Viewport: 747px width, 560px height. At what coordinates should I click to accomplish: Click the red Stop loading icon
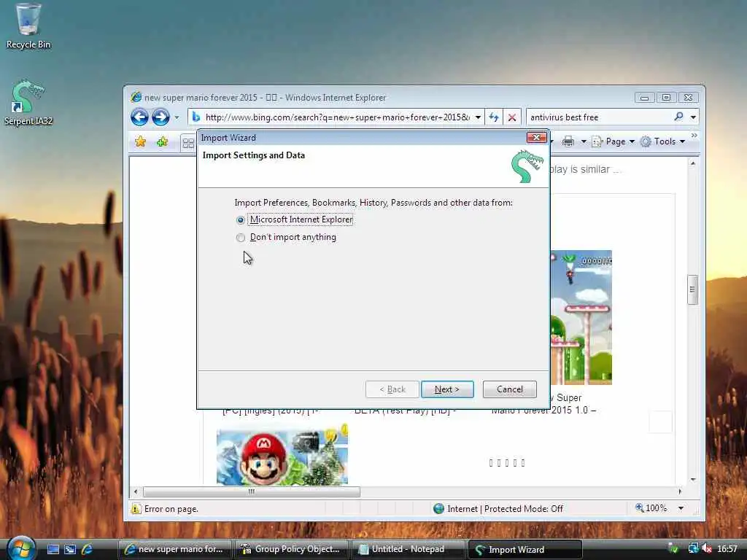click(x=512, y=117)
